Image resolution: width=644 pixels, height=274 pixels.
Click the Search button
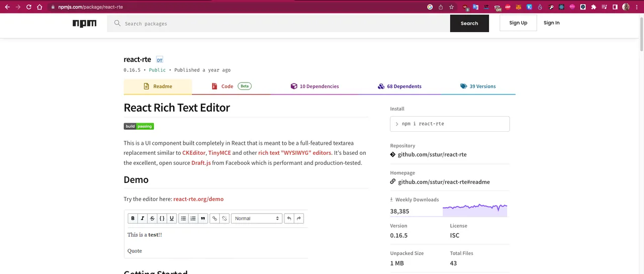pos(469,23)
